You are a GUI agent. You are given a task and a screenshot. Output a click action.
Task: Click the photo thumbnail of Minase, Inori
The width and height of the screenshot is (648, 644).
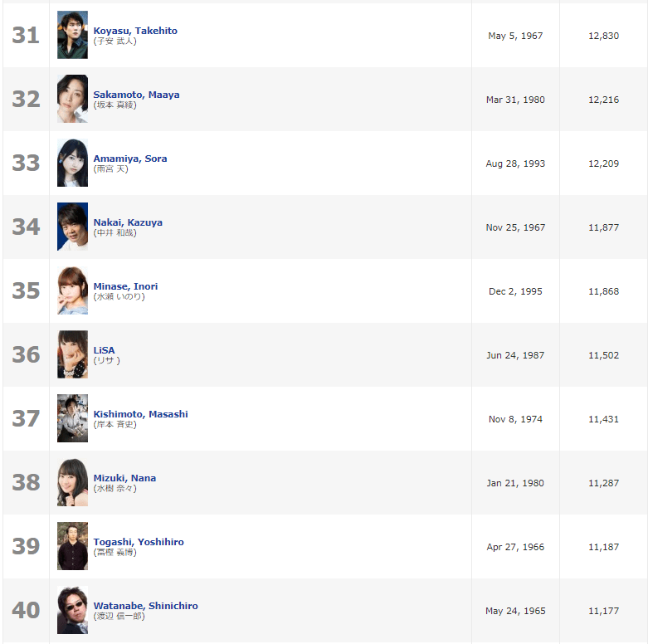point(72,290)
